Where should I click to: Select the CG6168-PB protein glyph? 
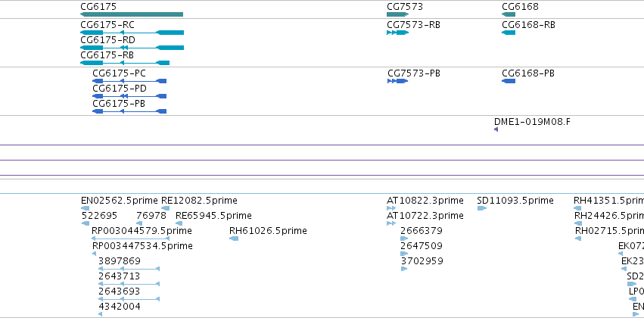coord(509,81)
